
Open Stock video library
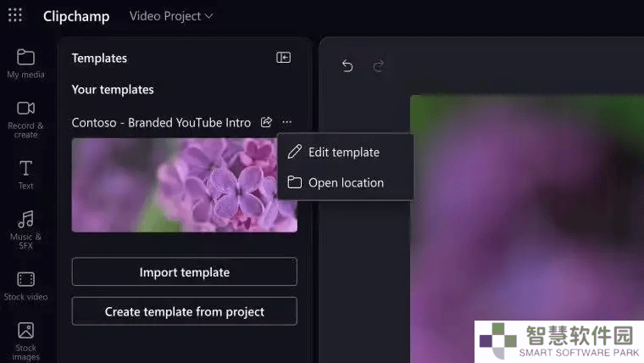pyautogui.click(x=25, y=286)
